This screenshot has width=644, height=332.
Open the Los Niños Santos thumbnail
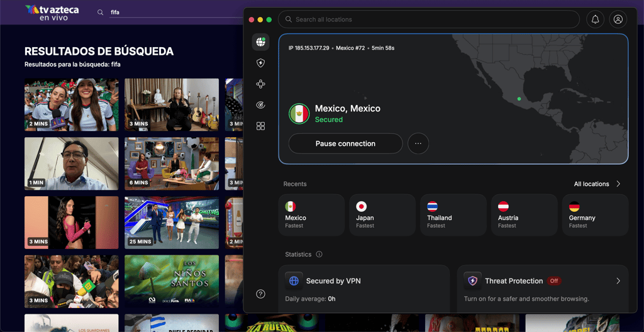point(172,282)
